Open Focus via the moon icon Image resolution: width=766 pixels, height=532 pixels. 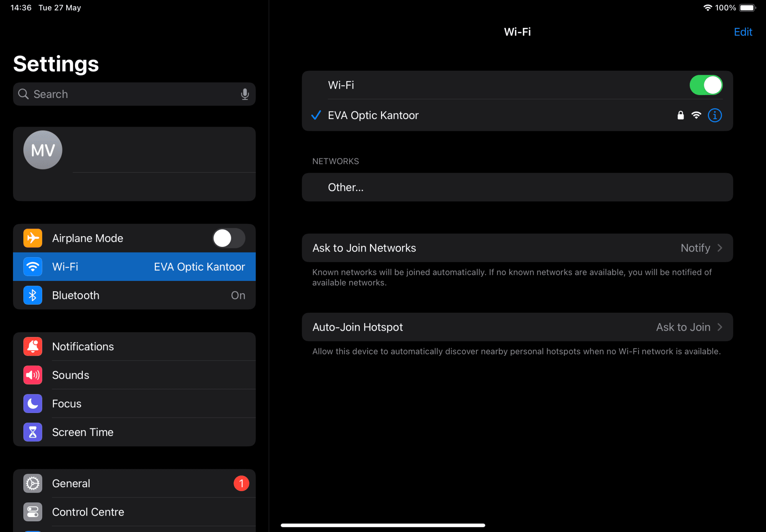(33, 403)
